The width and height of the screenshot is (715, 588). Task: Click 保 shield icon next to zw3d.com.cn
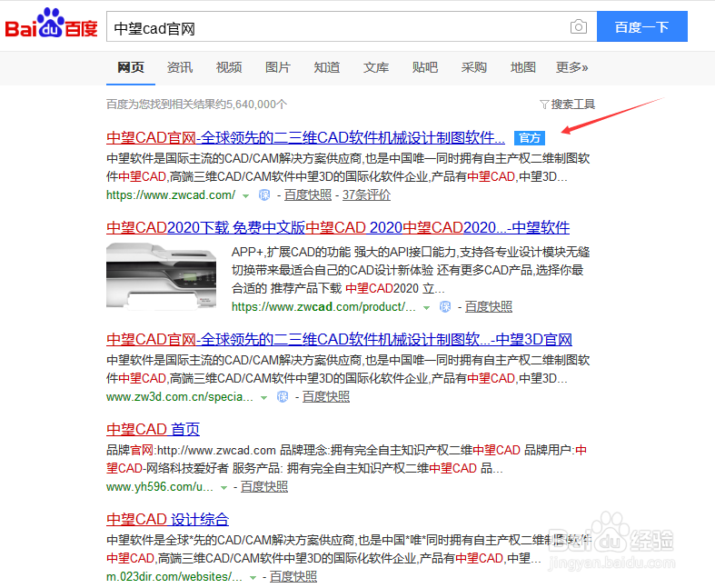[283, 397]
